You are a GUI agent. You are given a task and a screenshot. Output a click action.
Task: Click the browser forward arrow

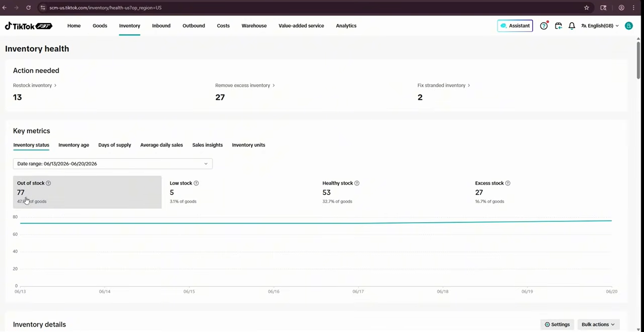16,8
